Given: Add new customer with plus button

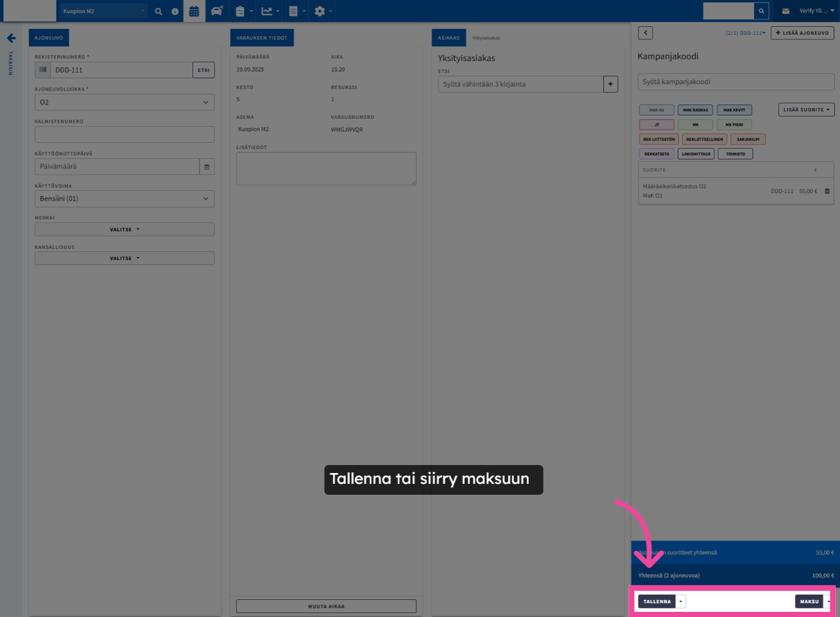Looking at the screenshot, I should click(x=610, y=84).
